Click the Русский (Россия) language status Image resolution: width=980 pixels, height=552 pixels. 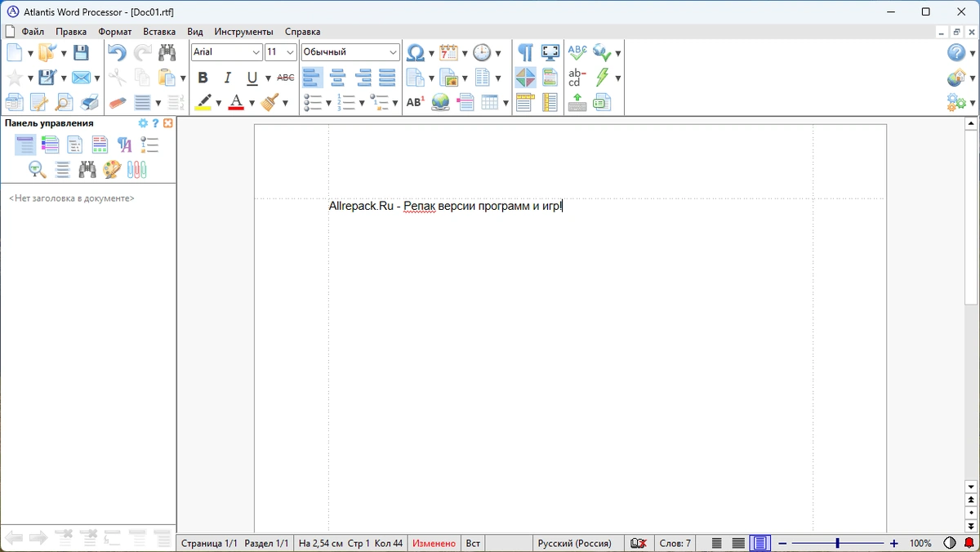coord(574,543)
